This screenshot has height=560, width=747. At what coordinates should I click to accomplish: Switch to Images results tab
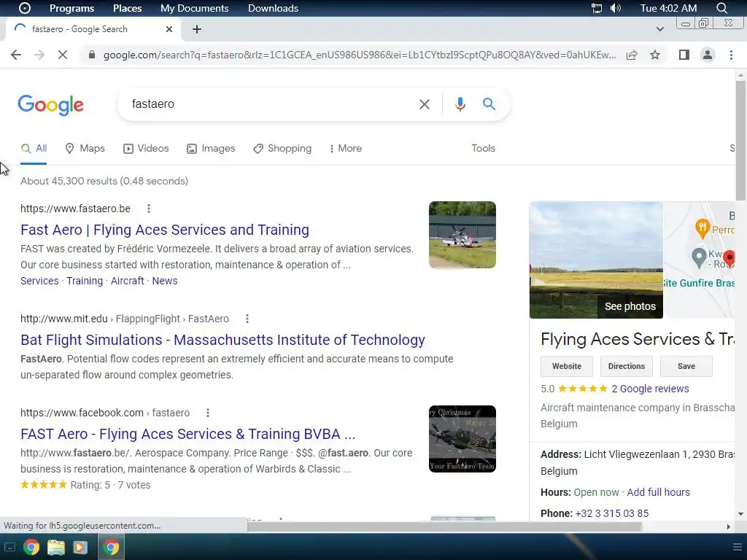pyautogui.click(x=211, y=149)
